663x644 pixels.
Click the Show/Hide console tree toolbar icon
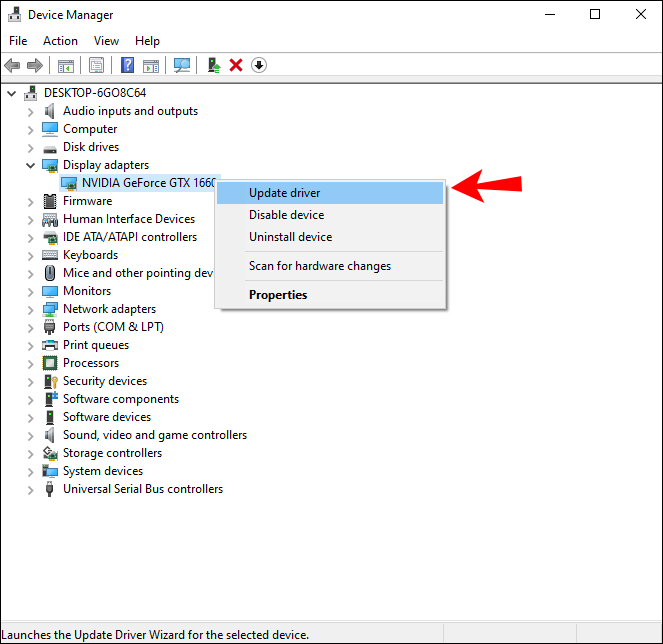tap(66, 66)
